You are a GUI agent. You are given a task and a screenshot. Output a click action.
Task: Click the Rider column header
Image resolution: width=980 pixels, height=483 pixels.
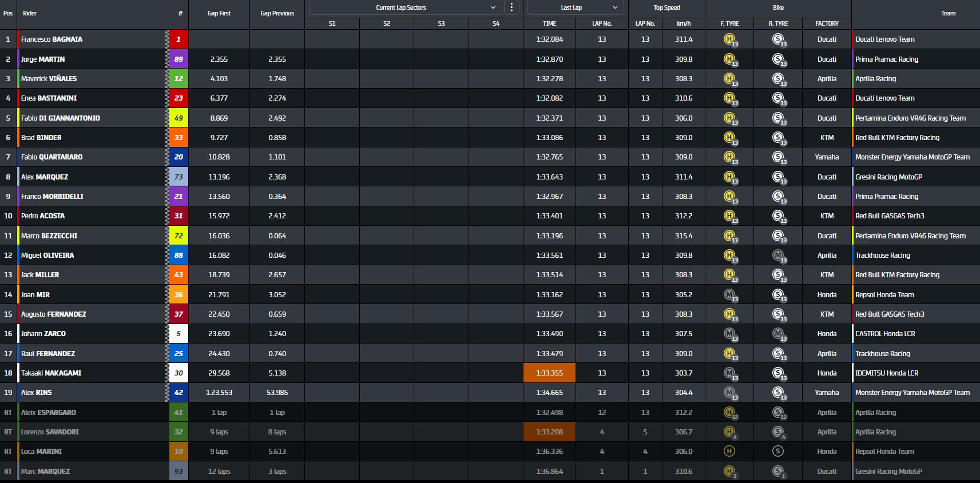30,13
